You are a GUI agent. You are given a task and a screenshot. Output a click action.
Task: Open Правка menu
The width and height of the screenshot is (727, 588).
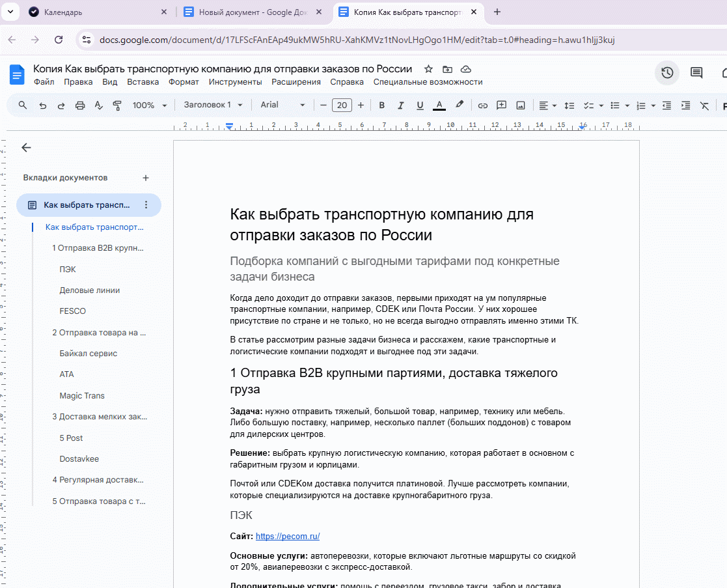(x=78, y=82)
